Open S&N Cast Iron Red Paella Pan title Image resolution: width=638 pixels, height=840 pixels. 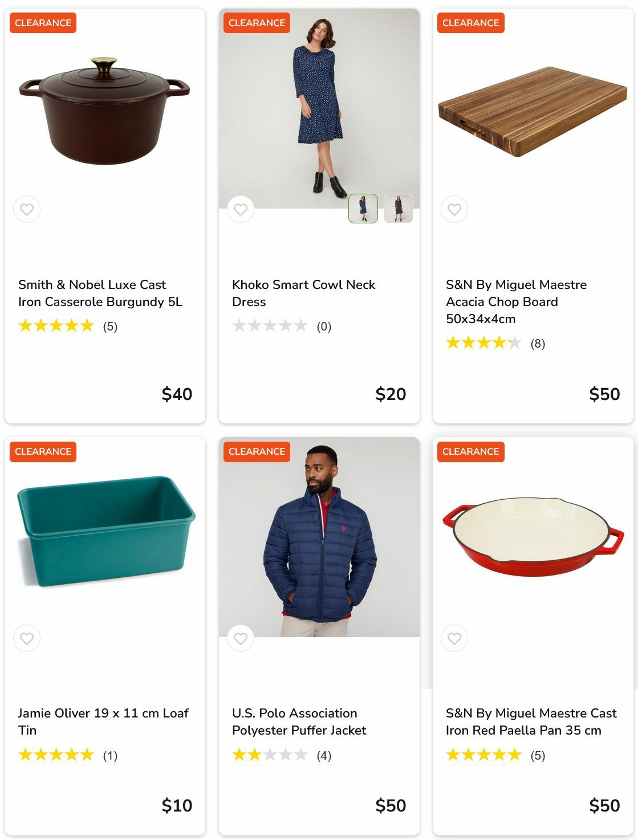[531, 721]
